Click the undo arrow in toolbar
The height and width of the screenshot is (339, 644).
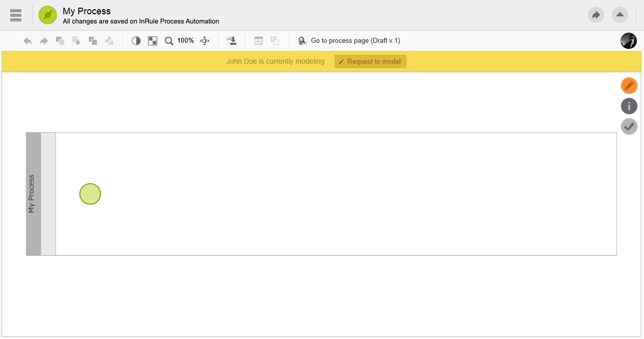[x=28, y=41]
